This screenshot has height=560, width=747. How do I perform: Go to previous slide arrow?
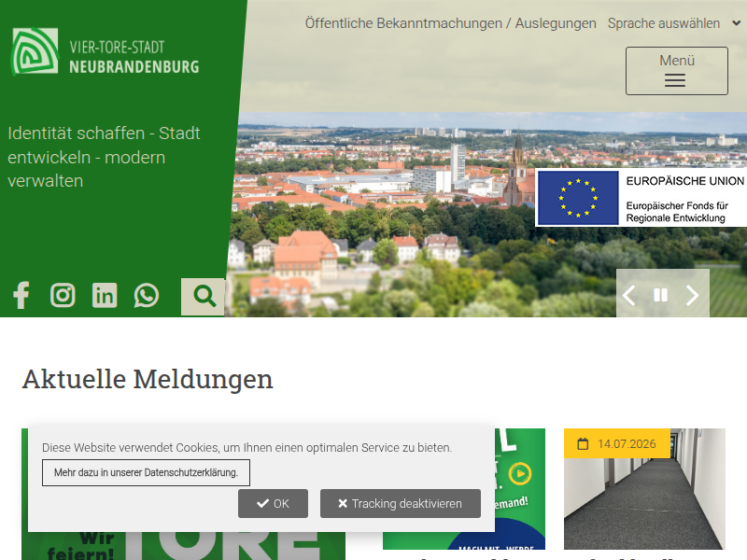click(x=628, y=296)
